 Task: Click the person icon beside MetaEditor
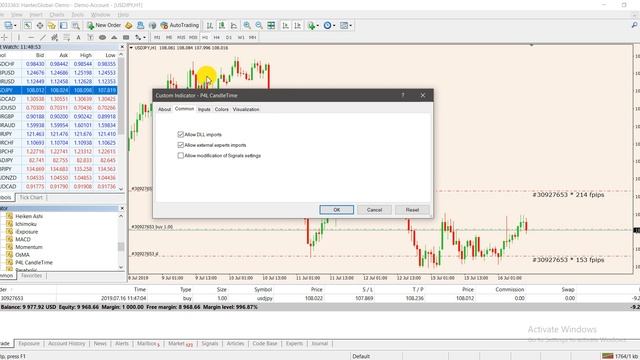[140, 25]
